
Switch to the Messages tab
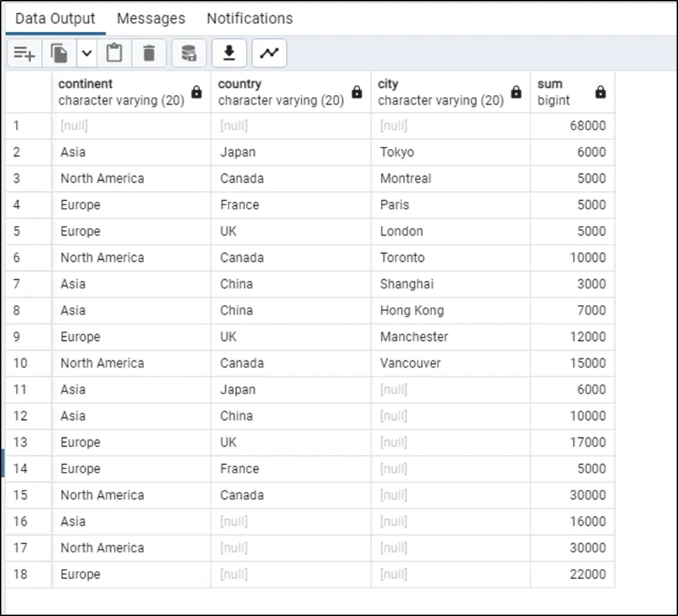[151, 19]
